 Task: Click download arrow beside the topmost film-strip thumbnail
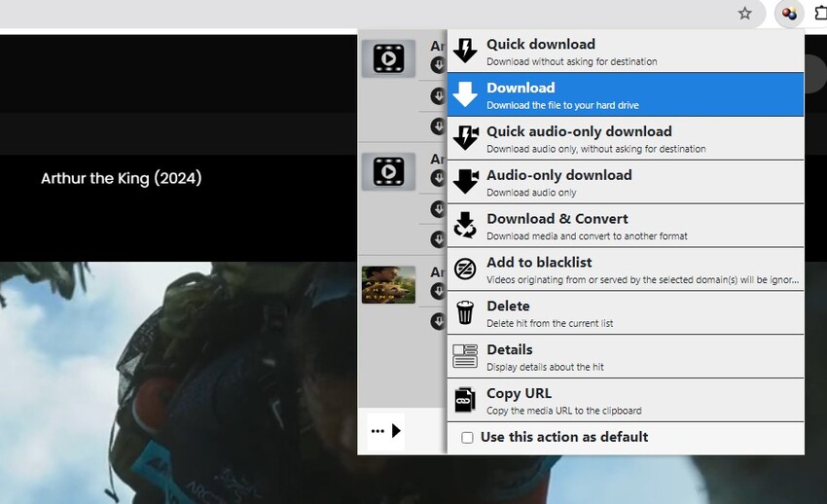click(438, 65)
